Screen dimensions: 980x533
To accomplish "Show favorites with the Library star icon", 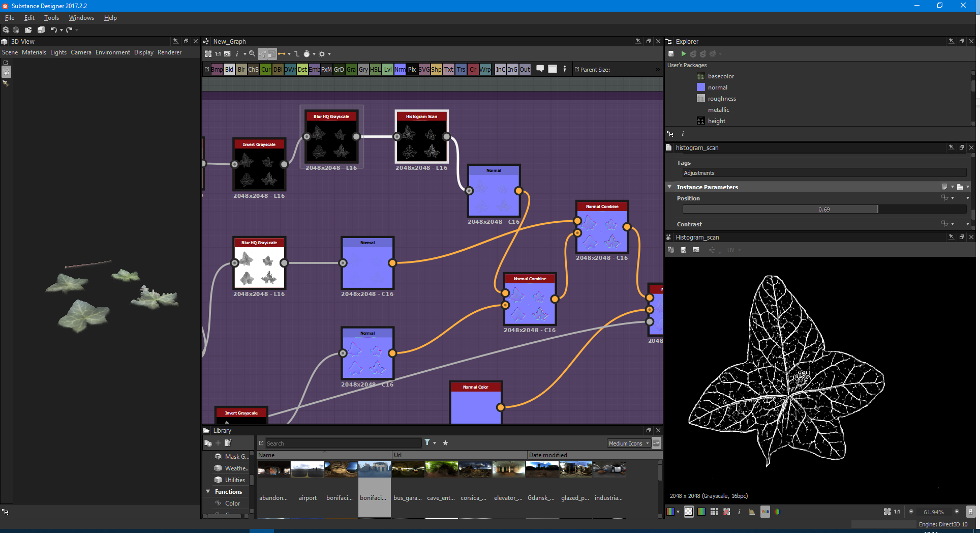I will pos(445,443).
